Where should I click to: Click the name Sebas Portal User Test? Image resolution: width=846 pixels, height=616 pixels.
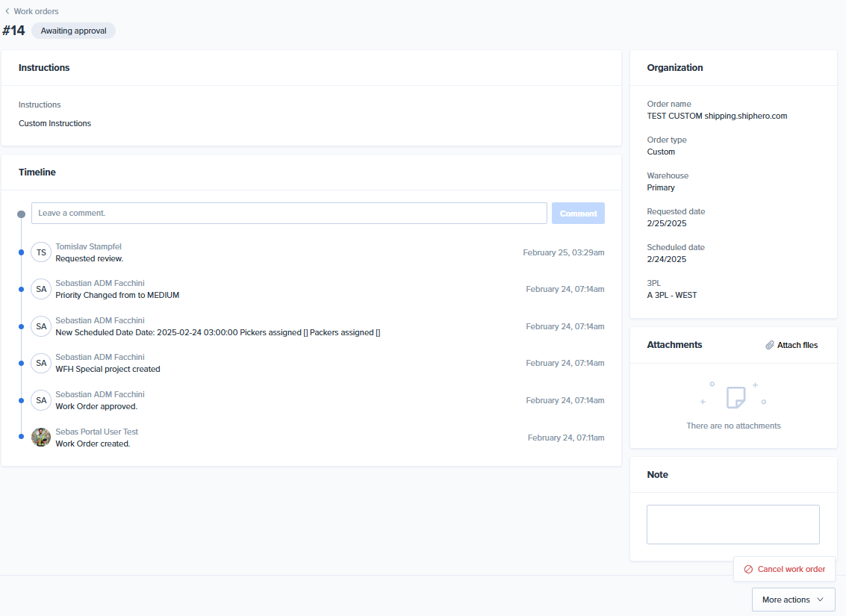point(96,432)
